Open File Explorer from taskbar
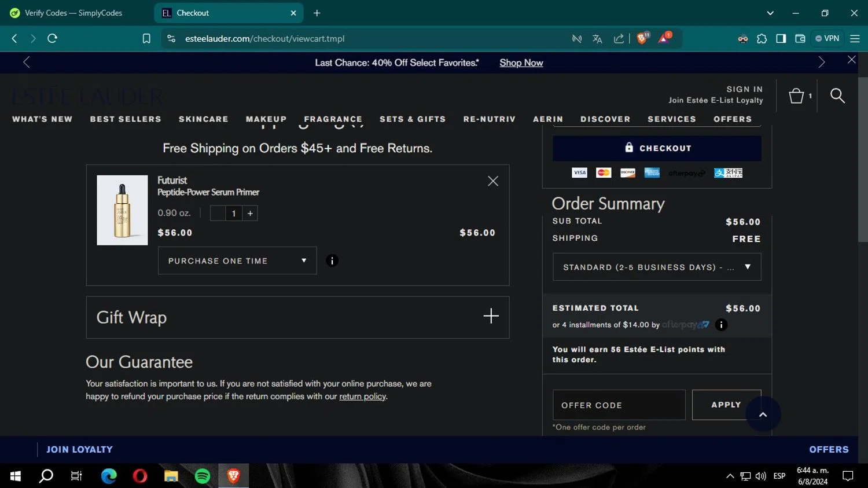Viewport: 868px width, 488px height. pyautogui.click(x=171, y=476)
